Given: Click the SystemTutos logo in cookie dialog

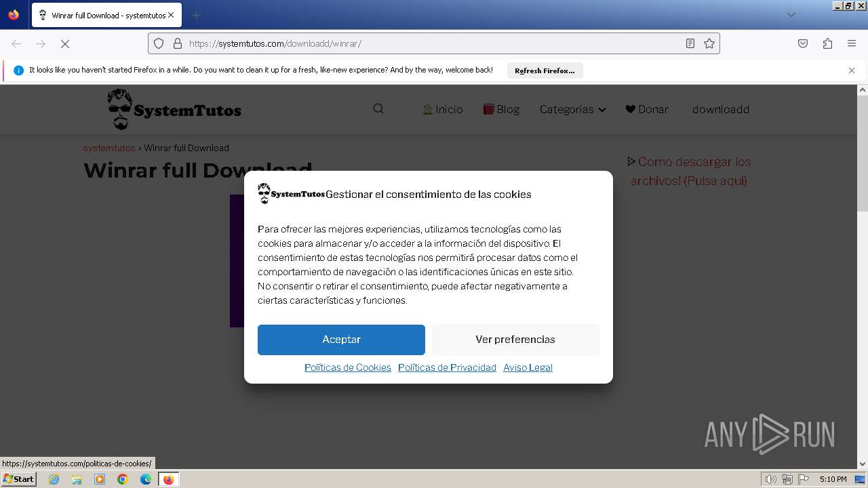Looking at the screenshot, I should 291,194.
